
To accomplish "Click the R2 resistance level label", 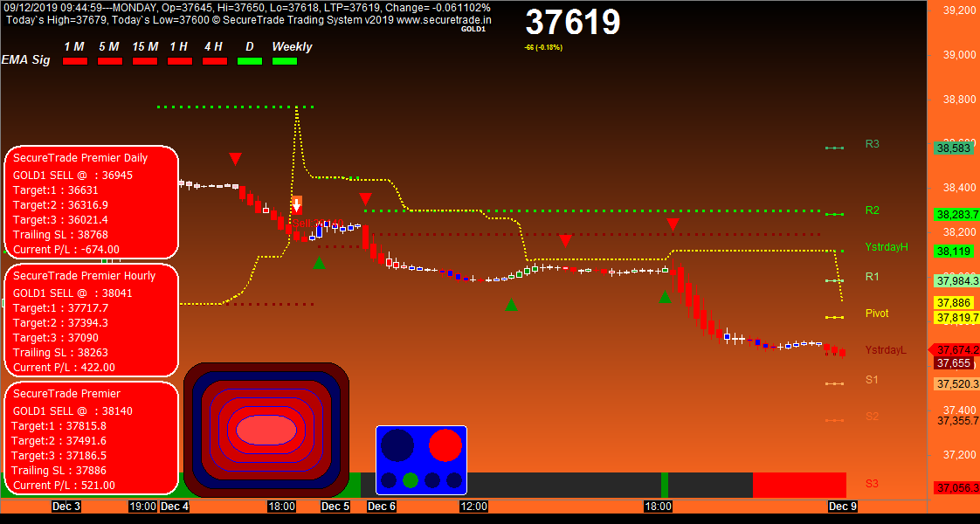I will click(873, 210).
